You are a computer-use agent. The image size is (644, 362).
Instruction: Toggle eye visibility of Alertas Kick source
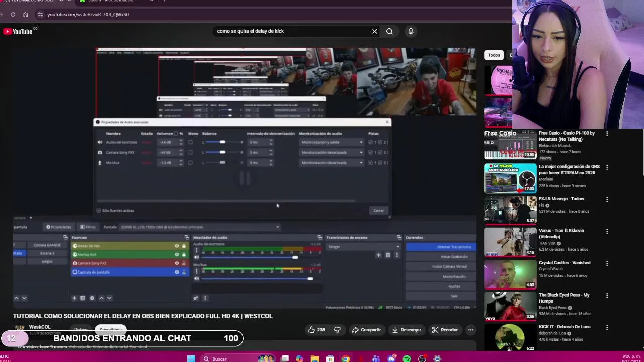tap(177, 254)
